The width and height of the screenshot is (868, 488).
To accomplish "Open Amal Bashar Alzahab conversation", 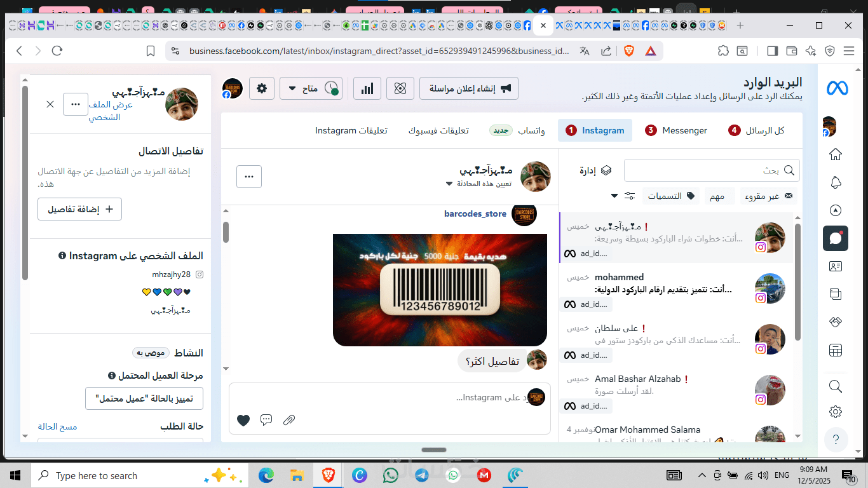I will (676, 390).
